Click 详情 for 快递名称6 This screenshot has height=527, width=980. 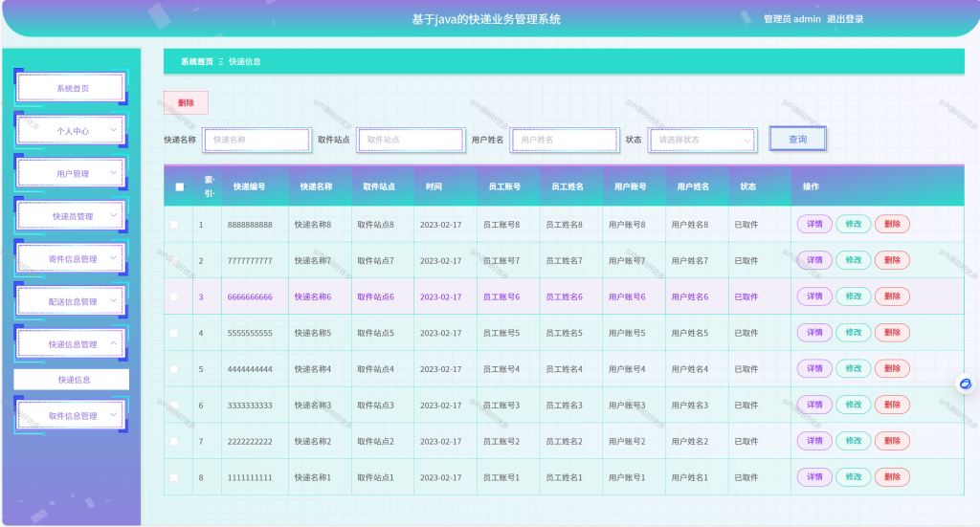pos(814,296)
